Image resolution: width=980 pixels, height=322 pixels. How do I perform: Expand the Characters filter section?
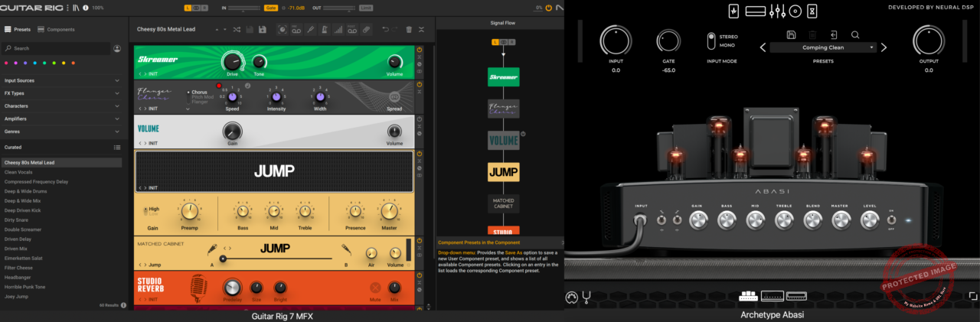[61, 106]
